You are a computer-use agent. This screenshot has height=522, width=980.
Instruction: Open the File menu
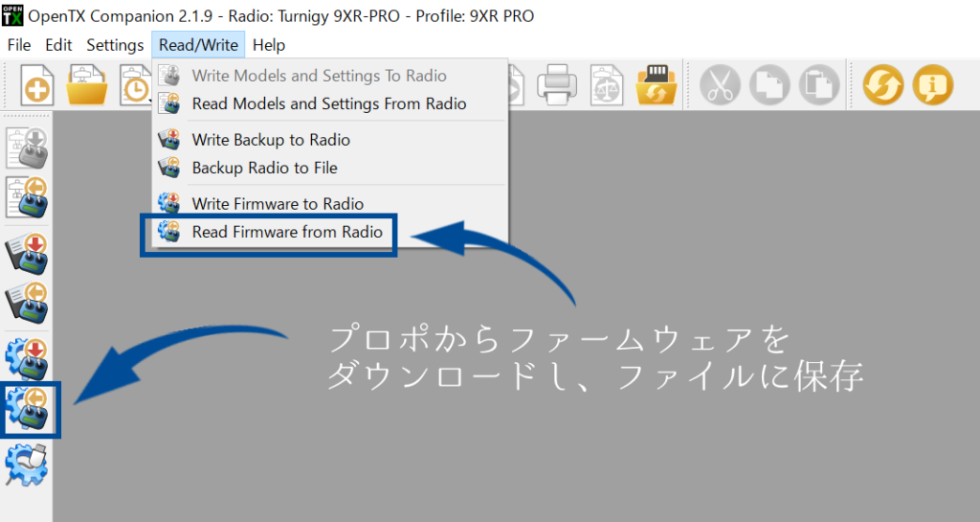[x=19, y=45]
